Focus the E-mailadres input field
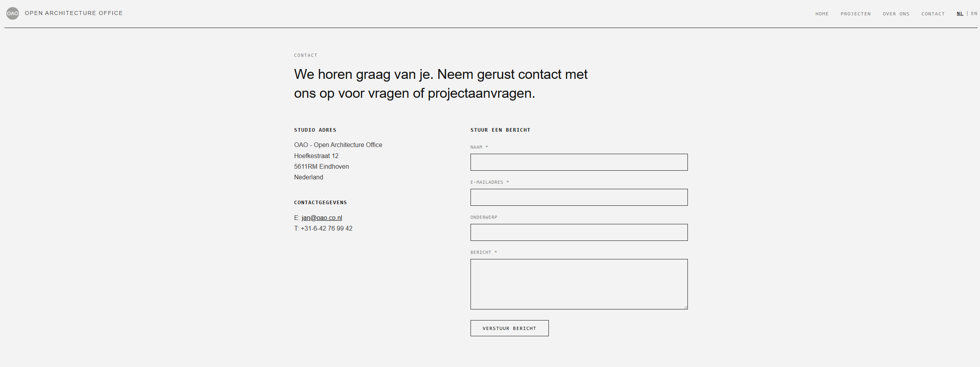Viewport: 980px width, 367px height. tap(579, 197)
